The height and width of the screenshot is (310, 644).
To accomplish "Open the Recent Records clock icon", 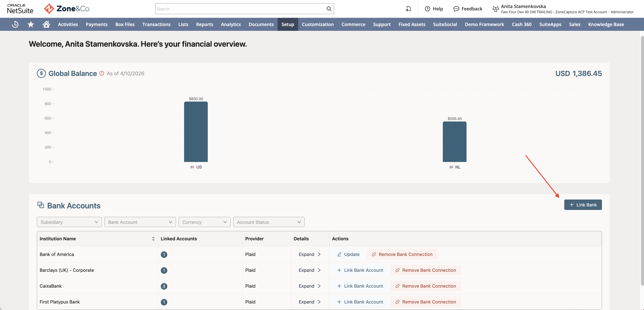I will (x=15, y=24).
